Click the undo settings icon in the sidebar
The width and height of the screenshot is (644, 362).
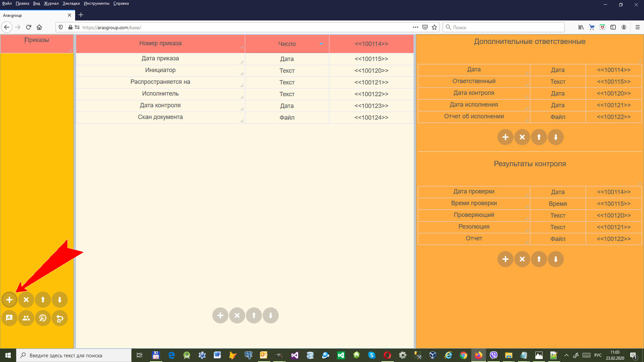point(60,318)
